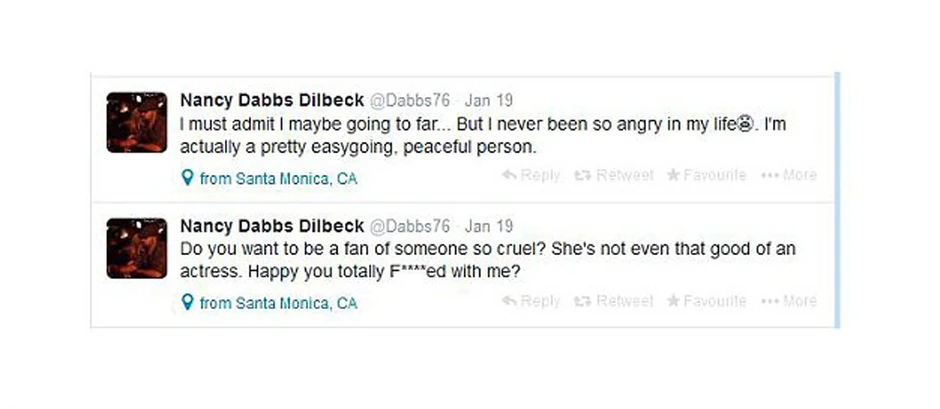Click location pin icon on second tweet
Viewport: 940px width, 409px height.
tap(186, 303)
